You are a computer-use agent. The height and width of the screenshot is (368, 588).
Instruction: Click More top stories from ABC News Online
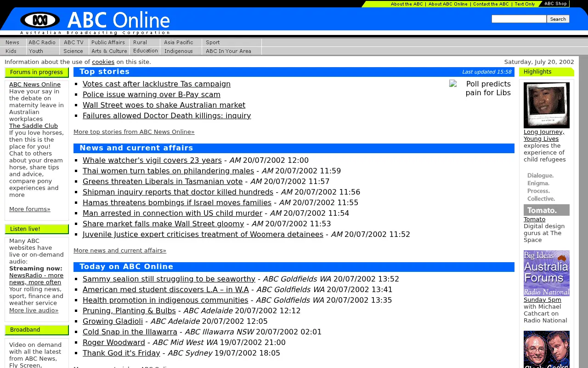click(134, 132)
